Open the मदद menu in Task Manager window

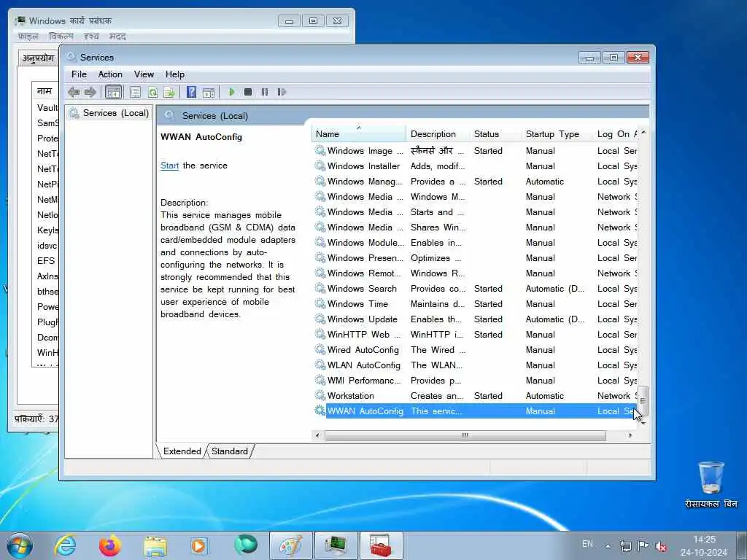tap(117, 36)
